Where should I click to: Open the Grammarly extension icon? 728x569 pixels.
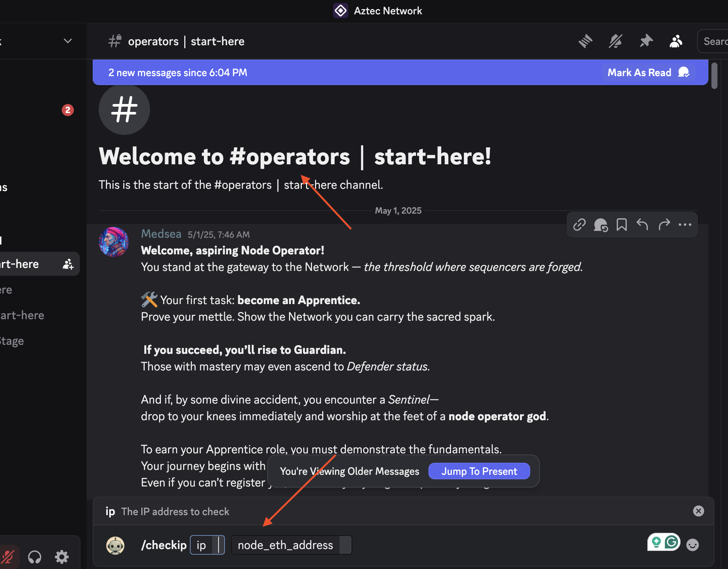click(672, 542)
